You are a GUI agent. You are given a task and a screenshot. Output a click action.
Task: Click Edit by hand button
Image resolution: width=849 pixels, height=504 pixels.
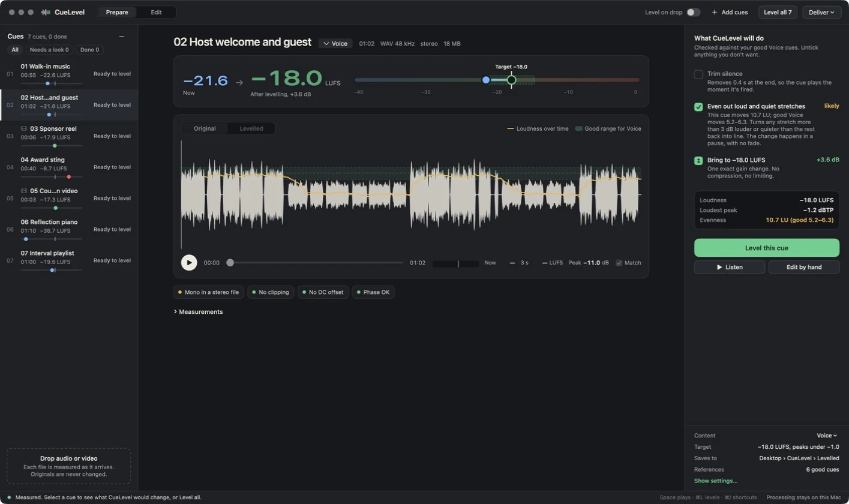pyautogui.click(x=804, y=267)
